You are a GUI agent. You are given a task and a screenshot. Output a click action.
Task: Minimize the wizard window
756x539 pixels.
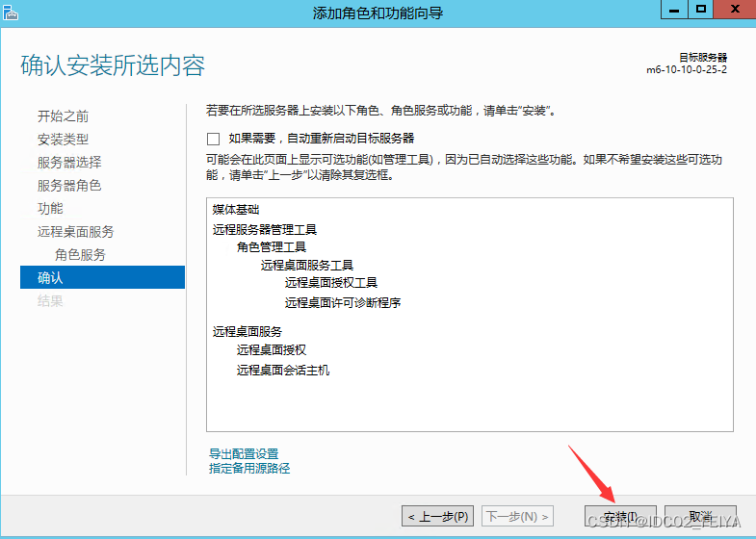673,10
